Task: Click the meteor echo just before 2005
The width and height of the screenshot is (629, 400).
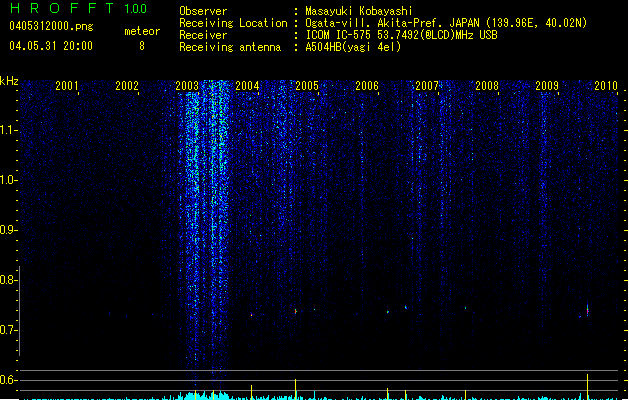Action: (296, 311)
